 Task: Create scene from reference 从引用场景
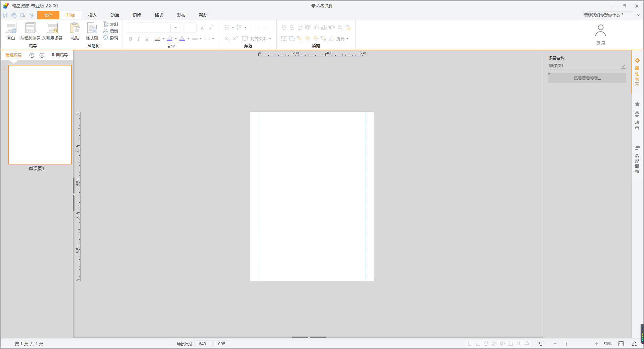[52, 32]
